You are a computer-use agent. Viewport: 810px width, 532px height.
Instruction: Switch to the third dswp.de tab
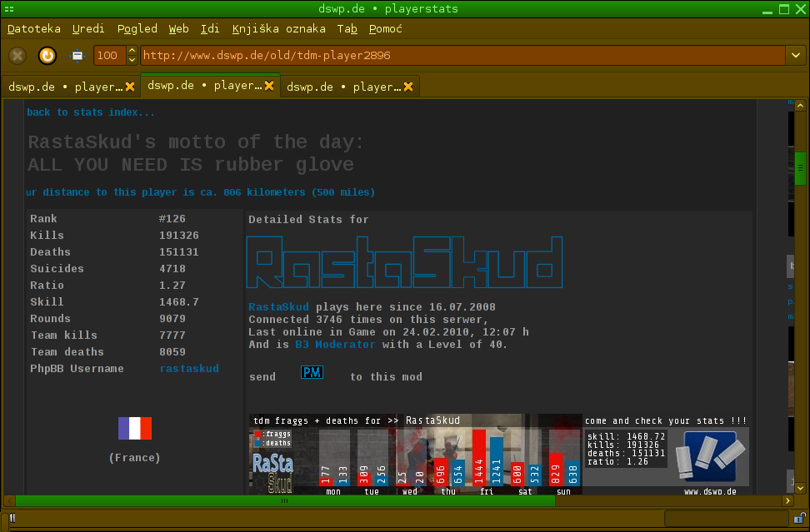[x=344, y=87]
